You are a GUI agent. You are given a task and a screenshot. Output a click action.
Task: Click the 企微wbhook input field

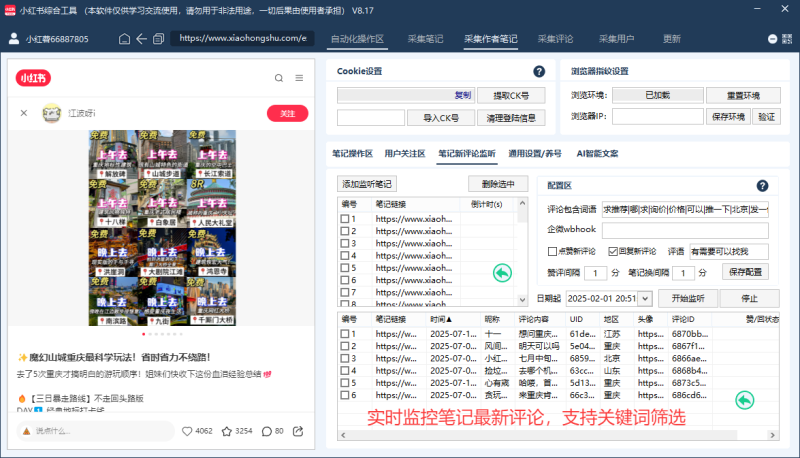[x=685, y=230]
